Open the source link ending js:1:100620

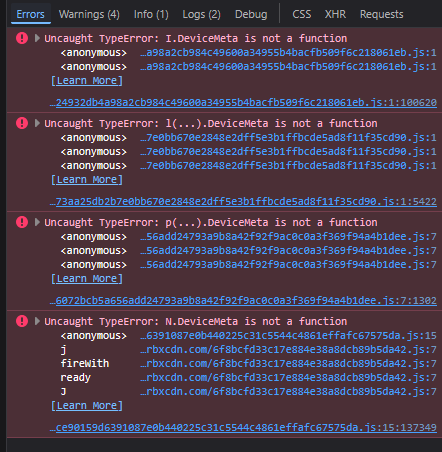243,102
